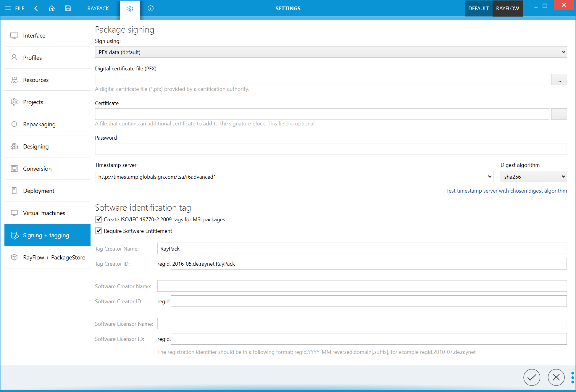
Task: Select Profiles settings section
Action: click(x=47, y=58)
